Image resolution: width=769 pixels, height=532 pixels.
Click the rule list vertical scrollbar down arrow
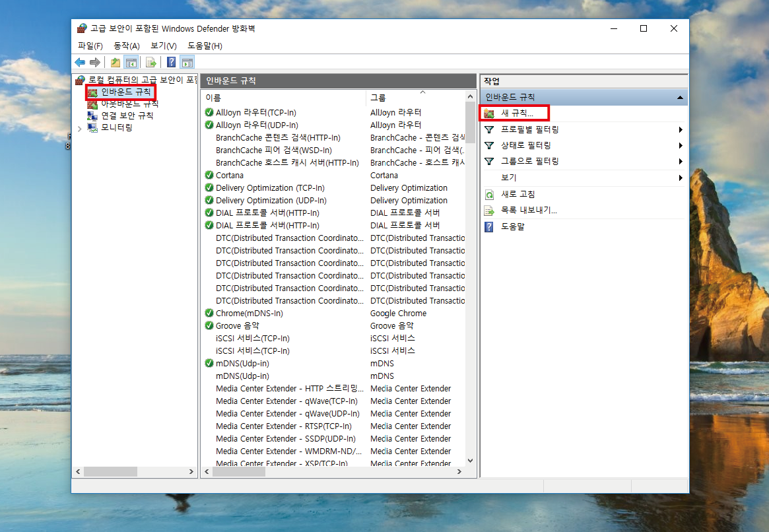click(x=471, y=461)
